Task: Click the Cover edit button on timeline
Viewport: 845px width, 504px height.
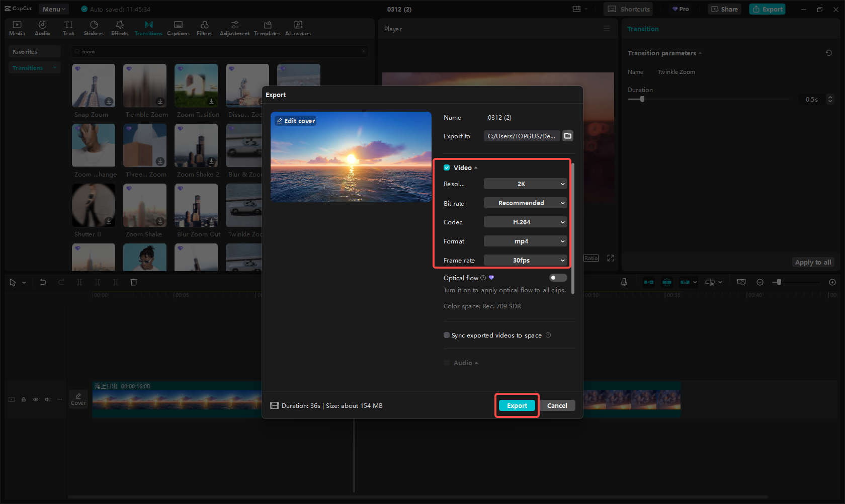Action: point(78,399)
